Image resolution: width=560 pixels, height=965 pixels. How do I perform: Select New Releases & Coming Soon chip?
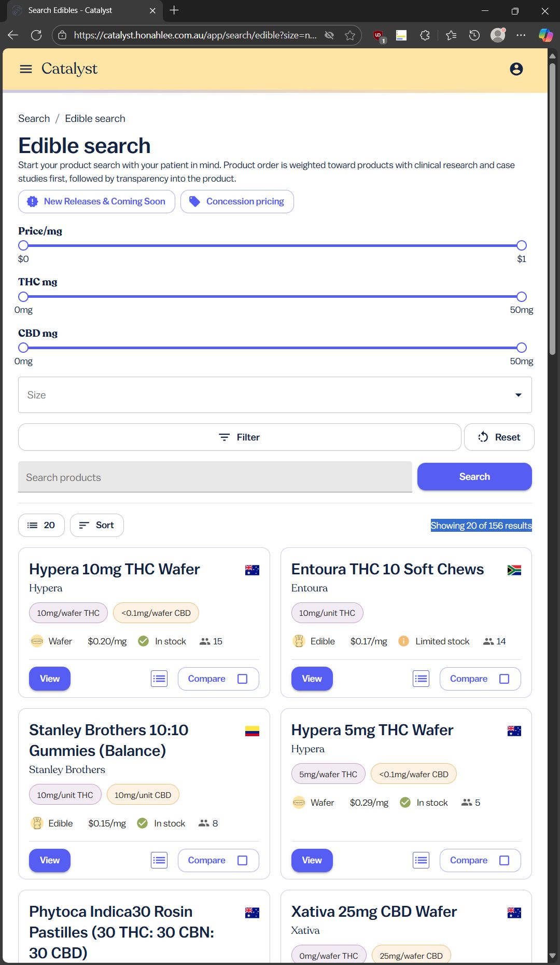(x=97, y=201)
